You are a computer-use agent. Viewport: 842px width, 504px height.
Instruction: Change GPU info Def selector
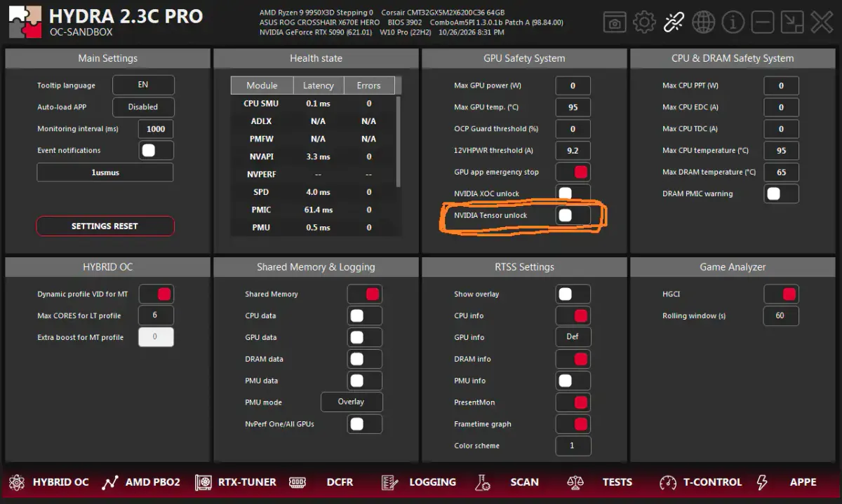573,336
